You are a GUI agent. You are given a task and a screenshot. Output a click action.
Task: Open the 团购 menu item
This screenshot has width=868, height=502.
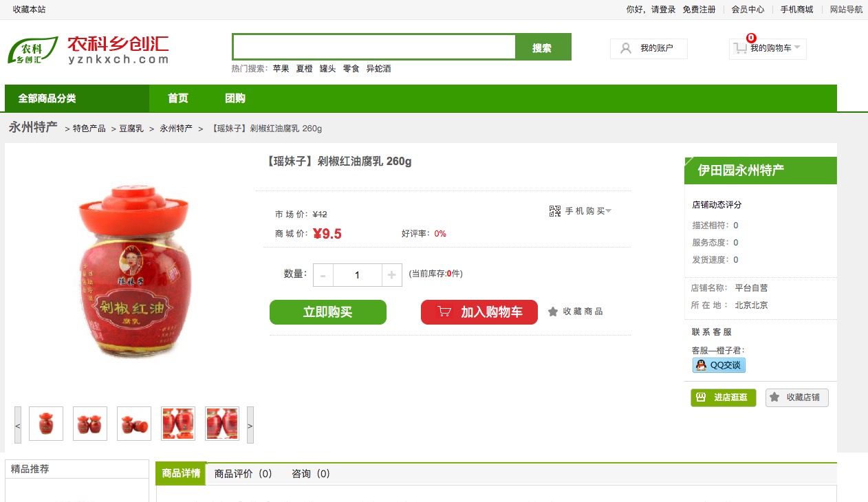pyautogui.click(x=235, y=98)
